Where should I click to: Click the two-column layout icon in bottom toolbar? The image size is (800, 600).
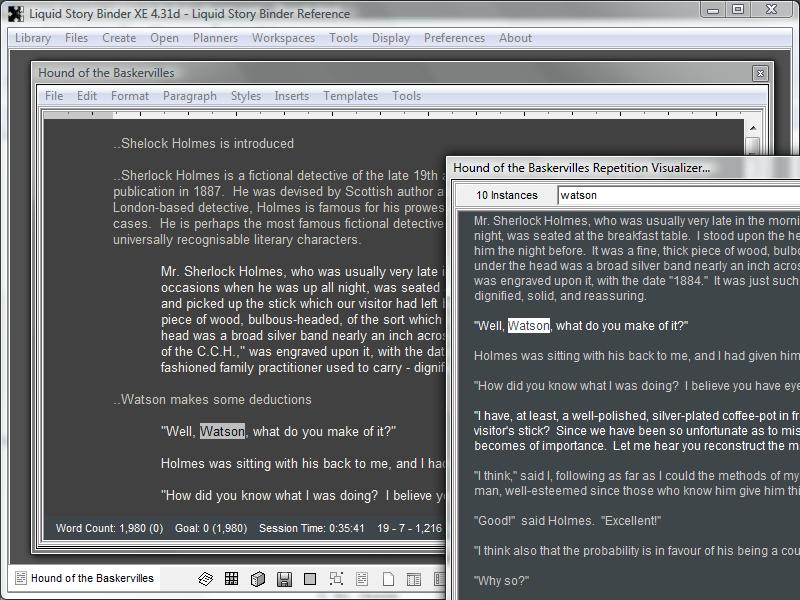point(414,579)
